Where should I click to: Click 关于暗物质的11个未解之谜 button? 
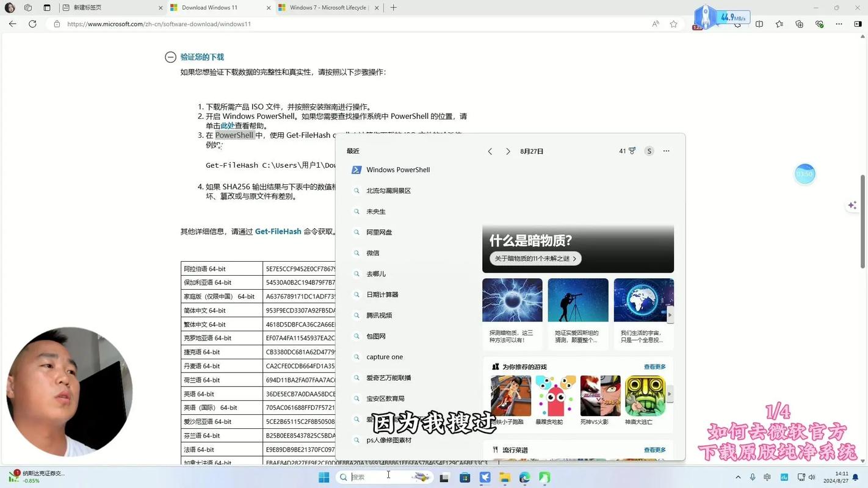coord(535,259)
